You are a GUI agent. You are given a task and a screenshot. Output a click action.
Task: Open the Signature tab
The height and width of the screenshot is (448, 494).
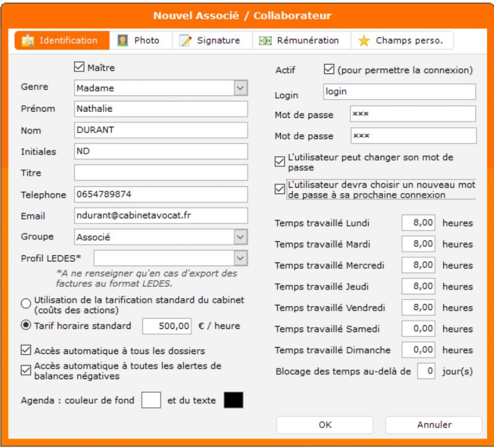coord(218,41)
